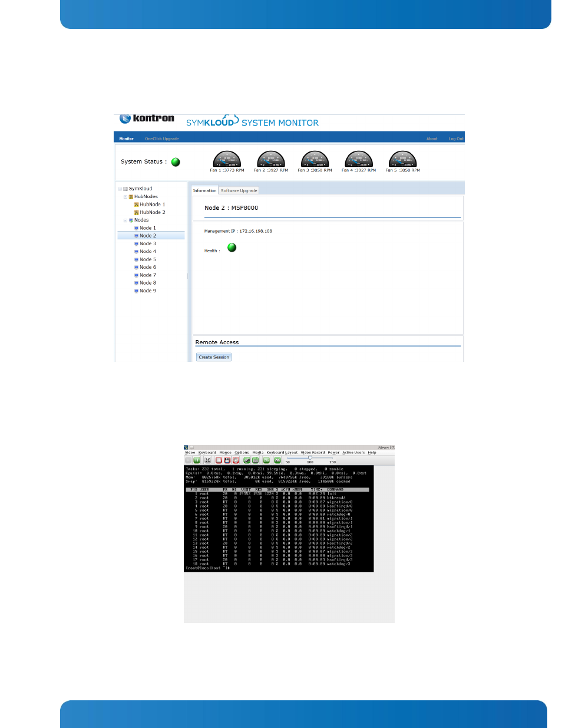Select Node 3 in the tree
Image resolution: width=562 pixels, height=728 pixels.
coord(148,243)
